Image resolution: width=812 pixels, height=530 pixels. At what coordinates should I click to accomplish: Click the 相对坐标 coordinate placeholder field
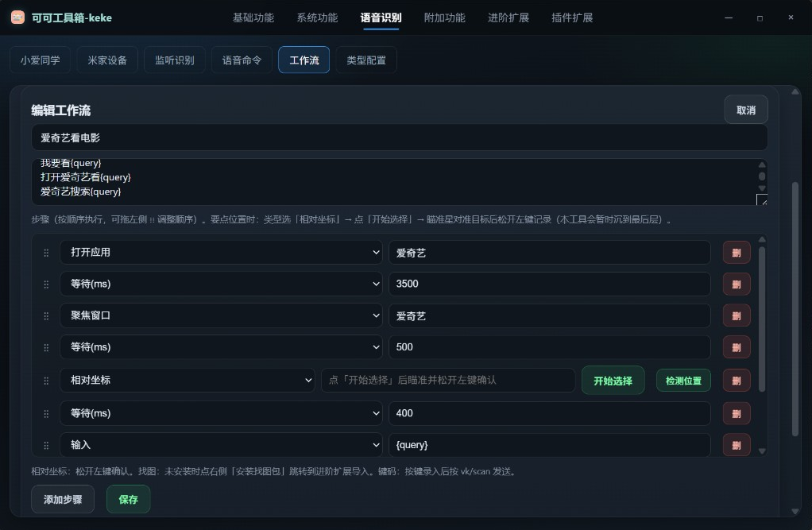click(448, 381)
